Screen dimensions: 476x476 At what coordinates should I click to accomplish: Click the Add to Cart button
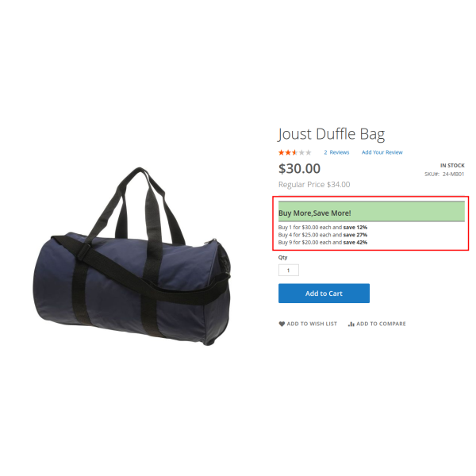click(x=324, y=294)
